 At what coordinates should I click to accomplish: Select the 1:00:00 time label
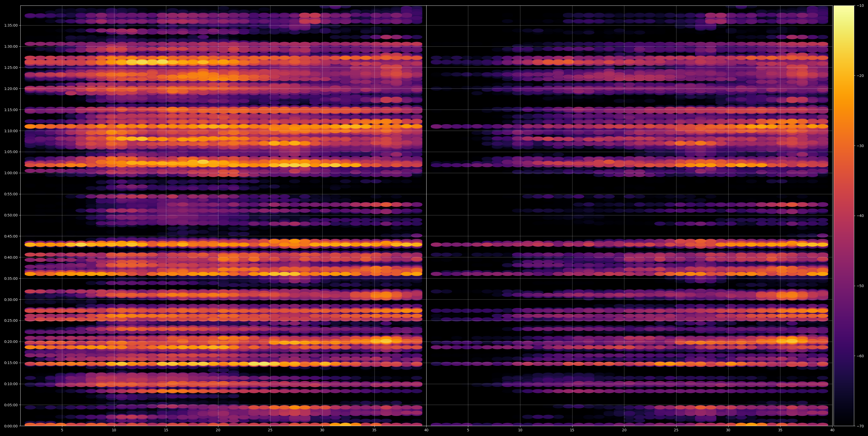(x=11, y=173)
